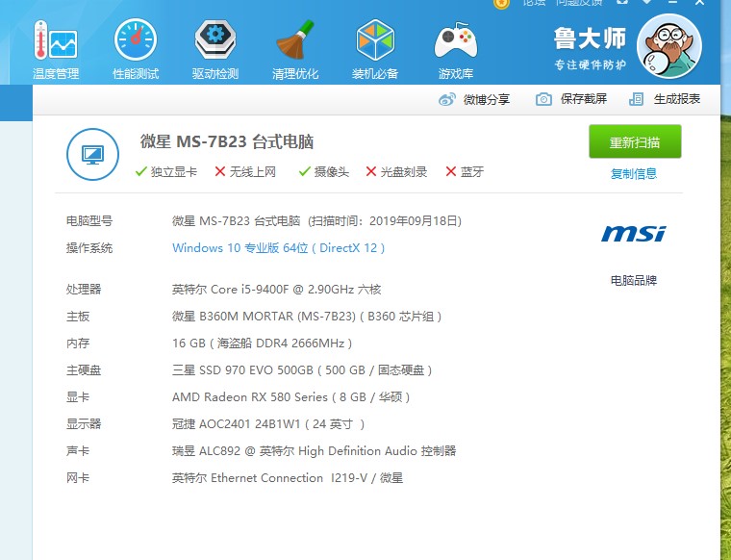Select the 游戏库 tab label
The image size is (731, 560).
coord(456,74)
